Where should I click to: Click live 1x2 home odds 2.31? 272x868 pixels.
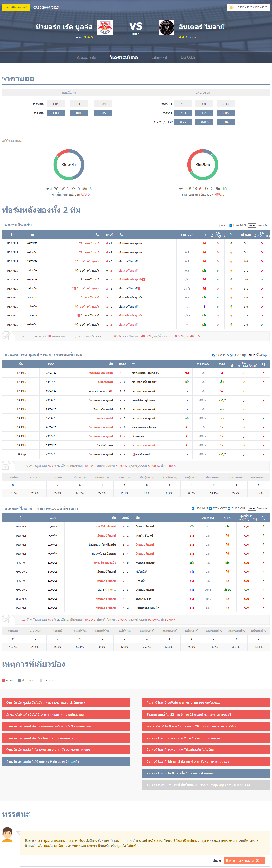tap(183, 113)
